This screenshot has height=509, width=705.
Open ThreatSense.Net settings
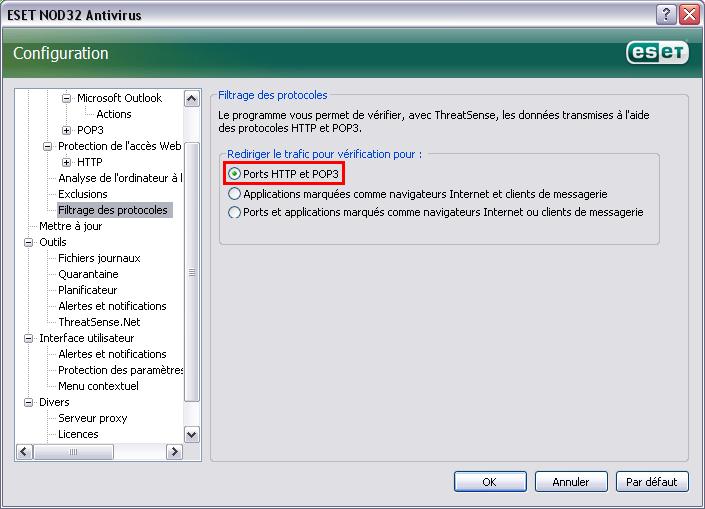99,322
